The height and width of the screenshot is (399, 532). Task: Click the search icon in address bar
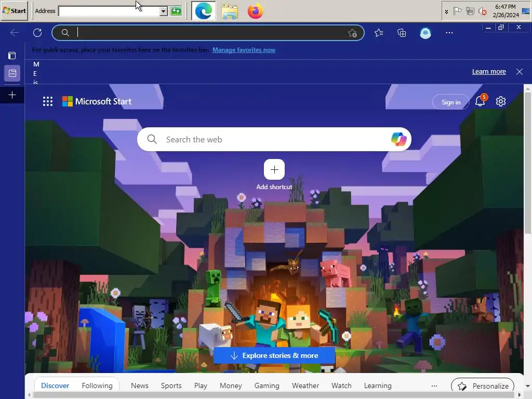(65, 33)
